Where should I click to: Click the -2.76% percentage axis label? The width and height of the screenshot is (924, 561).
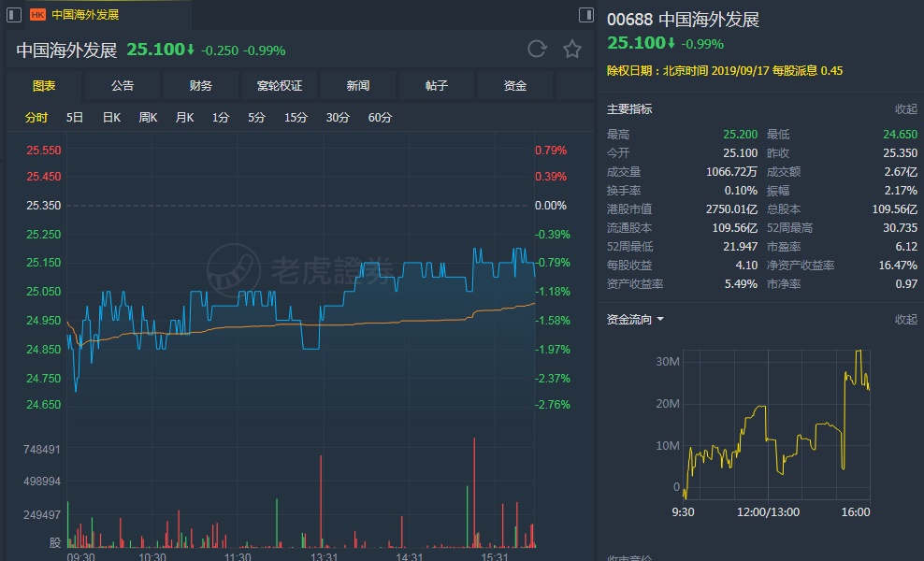(x=552, y=405)
